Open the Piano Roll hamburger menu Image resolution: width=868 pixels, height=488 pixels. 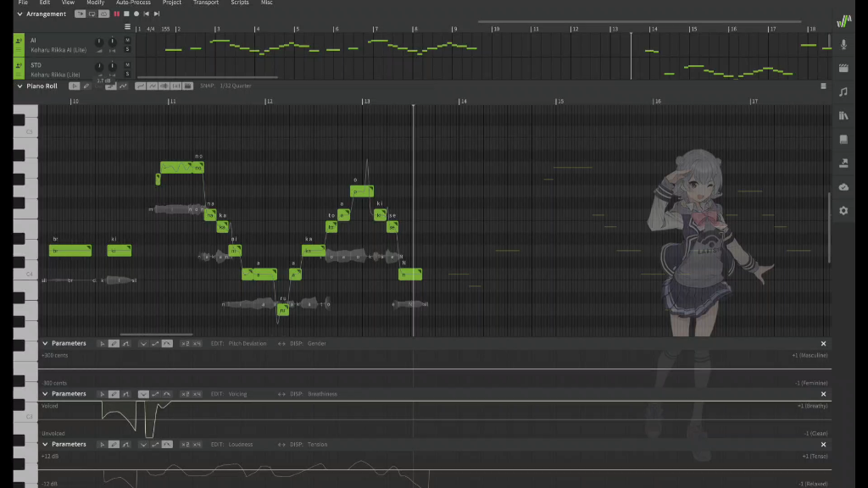[823, 86]
